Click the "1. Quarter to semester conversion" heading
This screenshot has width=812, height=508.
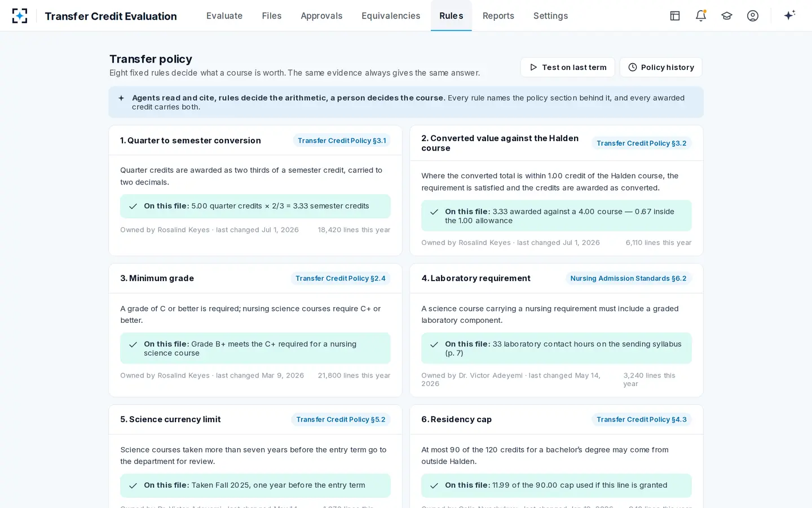click(x=191, y=141)
